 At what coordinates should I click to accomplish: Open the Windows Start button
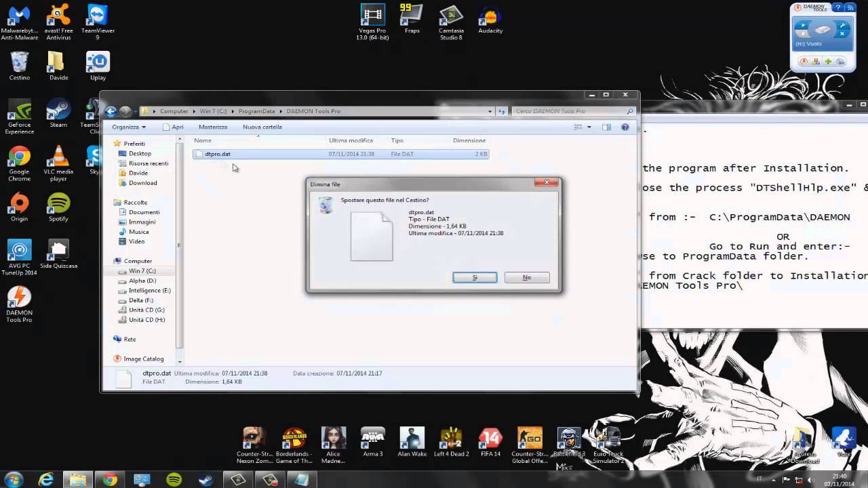[14, 479]
